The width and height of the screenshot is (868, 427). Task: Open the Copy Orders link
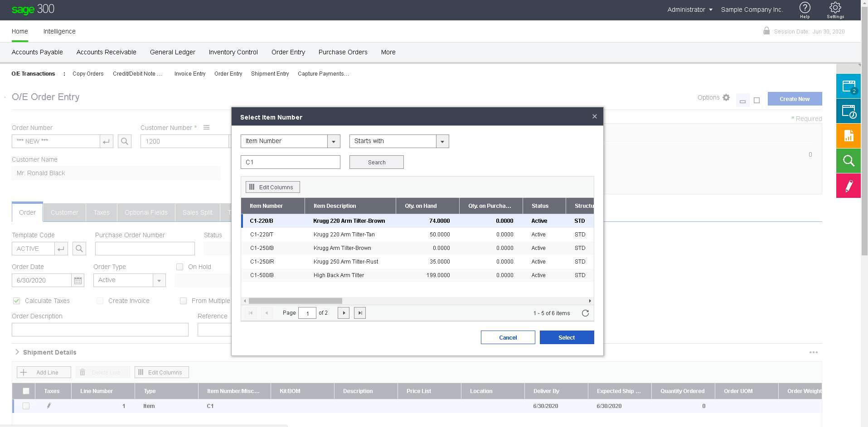[88, 74]
